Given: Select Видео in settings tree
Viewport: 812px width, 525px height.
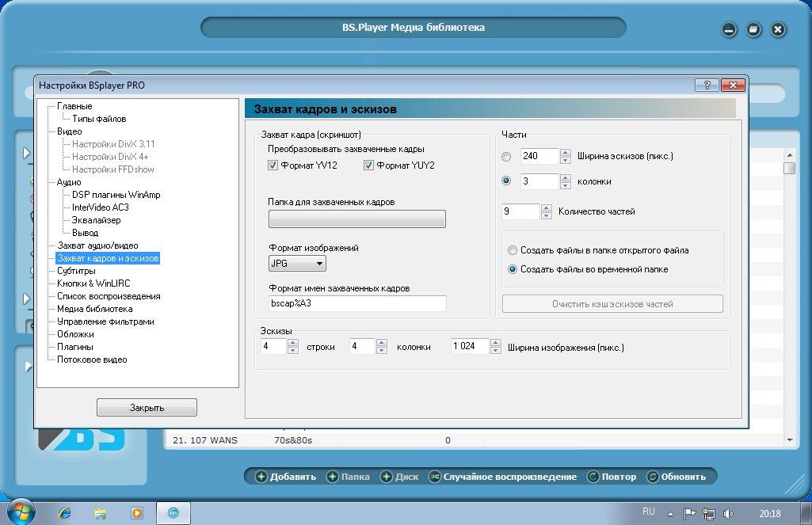Looking at the screenshot, I should (x=70, y=131).
